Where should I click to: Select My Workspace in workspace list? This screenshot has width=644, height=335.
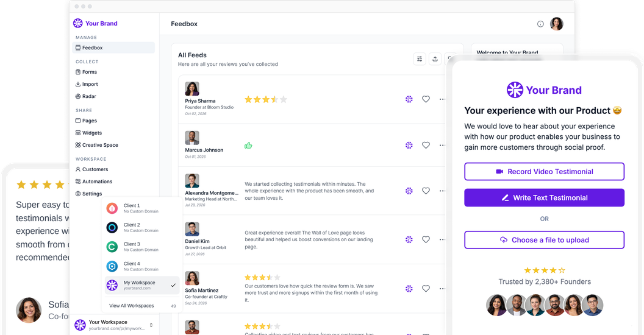142,286
